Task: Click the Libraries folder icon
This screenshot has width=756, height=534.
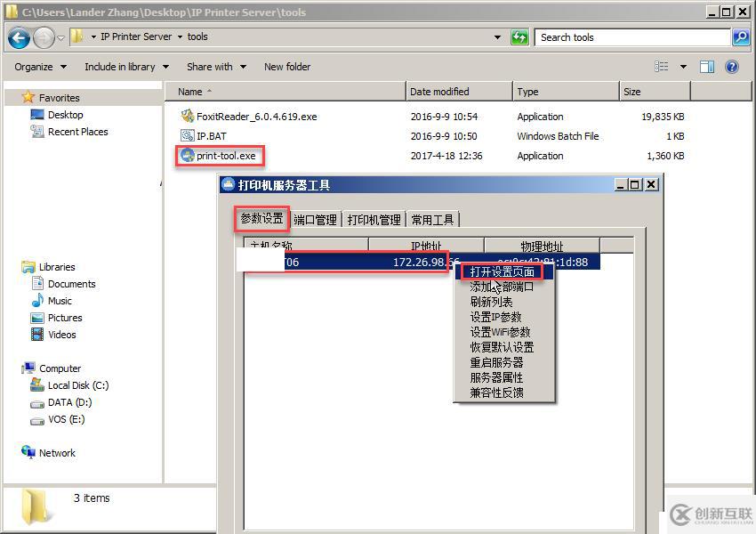Action: tap(28, 267)
